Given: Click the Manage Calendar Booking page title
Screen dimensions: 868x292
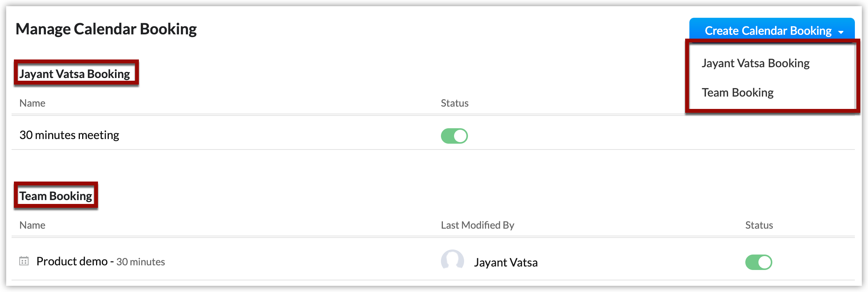Looking at the screenshot, I should click(106, 29).
